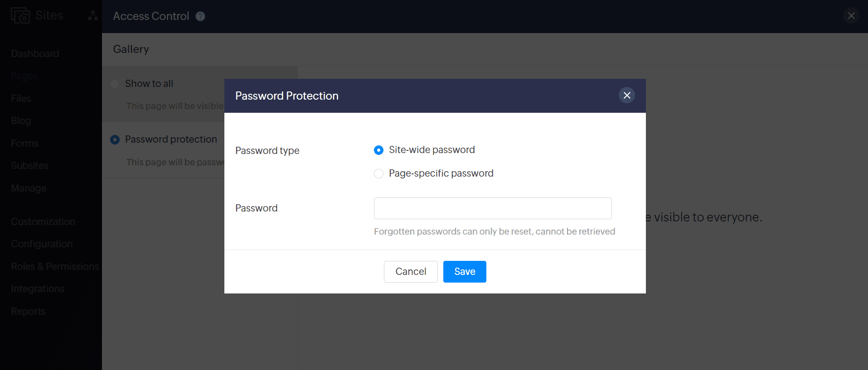This screenshot has width=868, height=370.
Task: Select the Site-wide password option
Action: point(378,150)
